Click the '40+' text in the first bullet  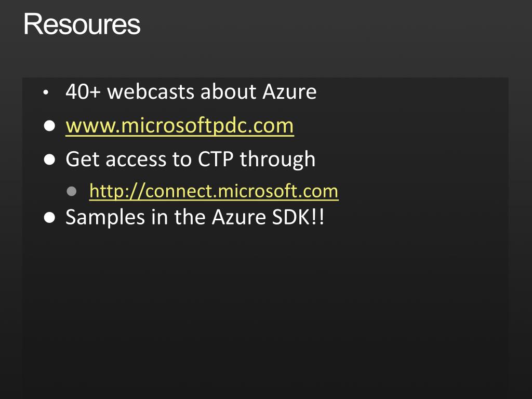point(83,91)
